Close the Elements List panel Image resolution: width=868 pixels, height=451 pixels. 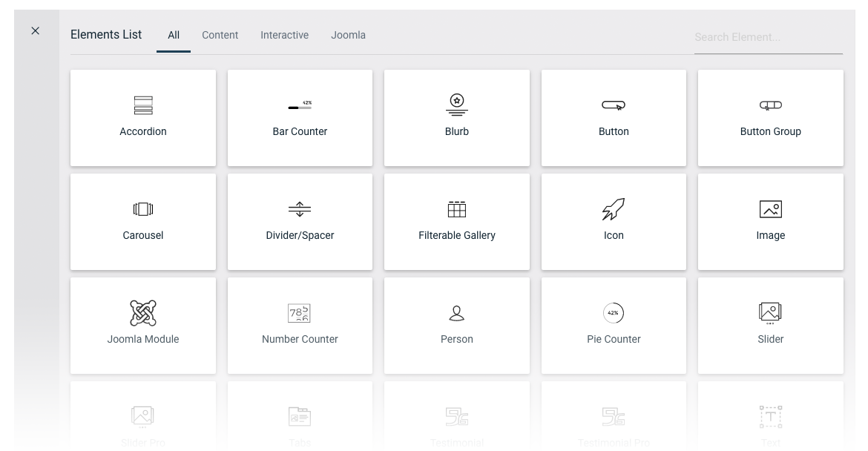pyautogui.click(x=36, y=31)
